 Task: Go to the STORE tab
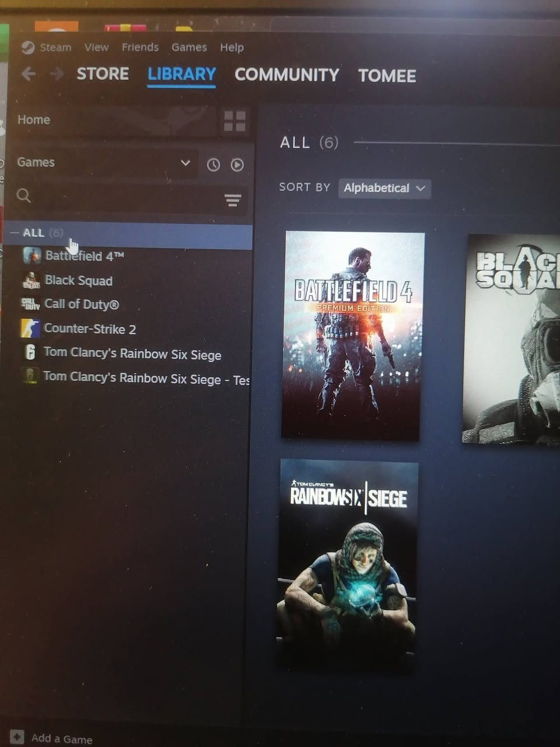tap(103, 74)
